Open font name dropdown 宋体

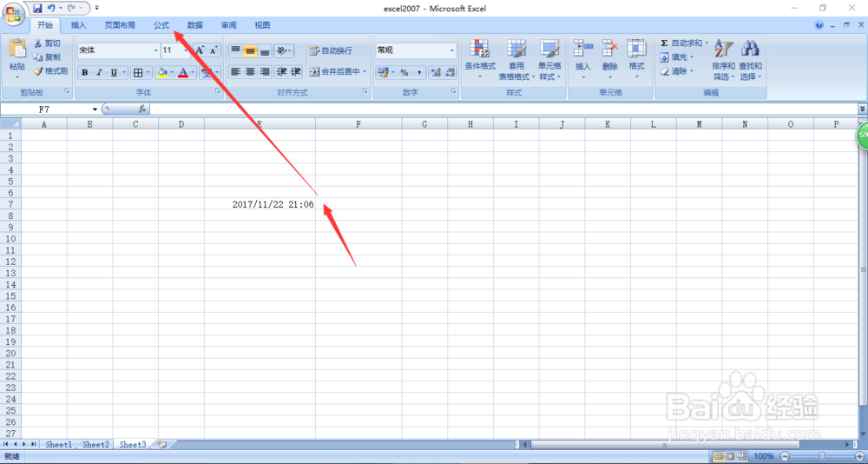point(155,50)
